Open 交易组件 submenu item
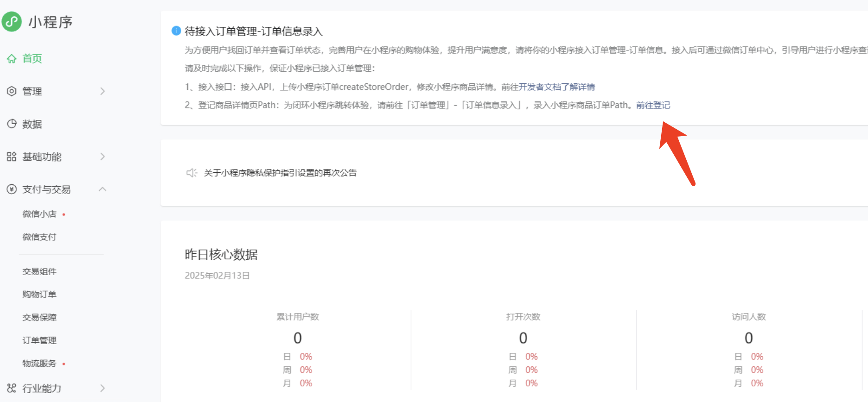This screenshot has height=402, width=868. (x=39, y=271)
